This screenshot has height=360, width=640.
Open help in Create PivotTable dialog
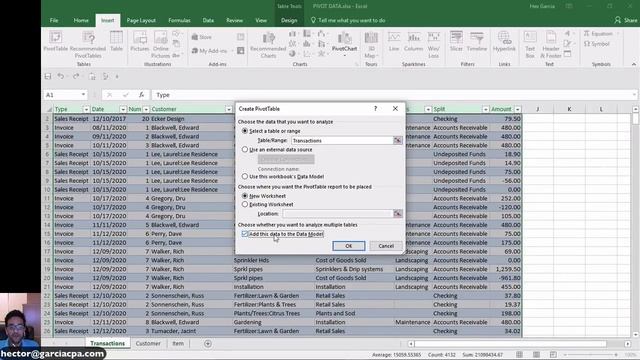(375, 109)
